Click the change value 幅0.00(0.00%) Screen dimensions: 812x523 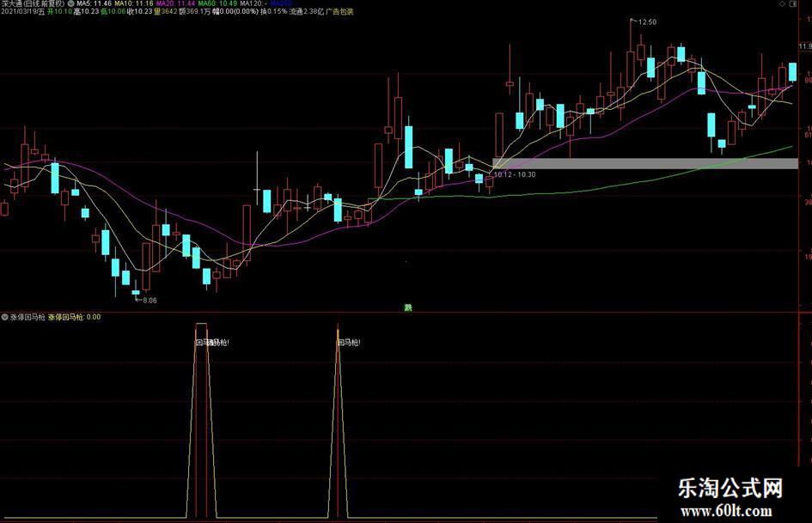tap(235, 11)
